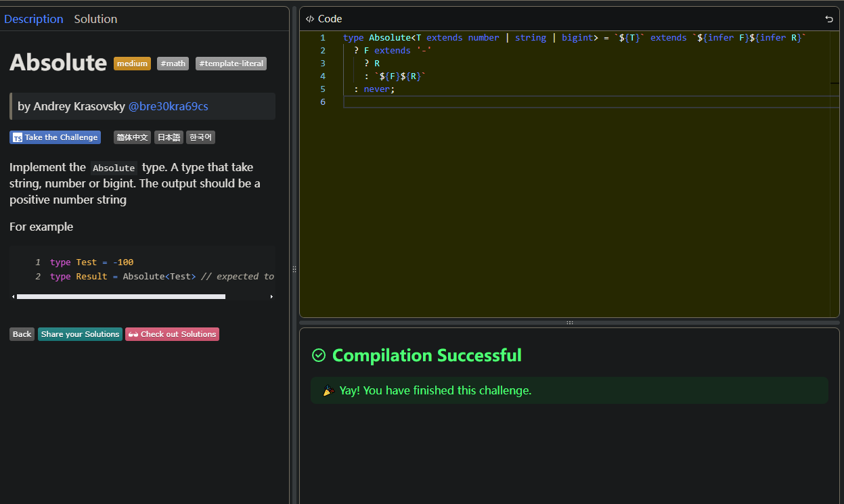The width and height of the screenshot is (844, 504).
Task: Click 'Test' identifier in example code line 1
Action: 87,262
